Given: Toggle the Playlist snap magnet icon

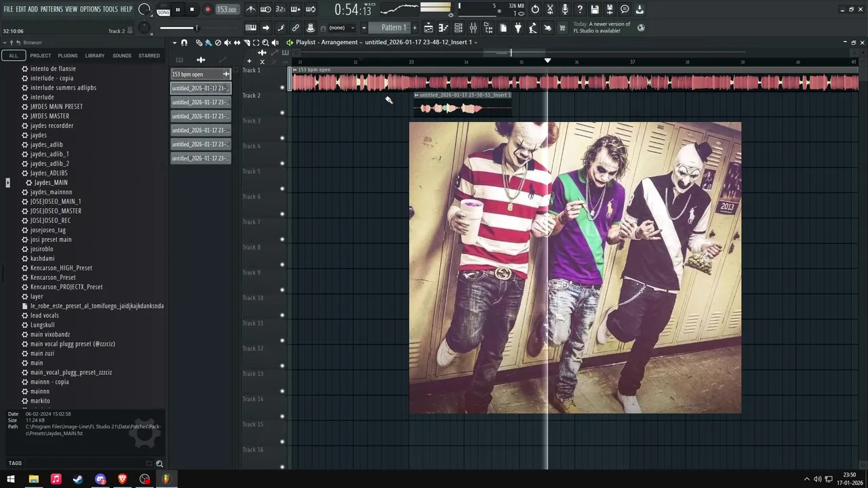Looking at the screenshot, I should pos(184,43).
